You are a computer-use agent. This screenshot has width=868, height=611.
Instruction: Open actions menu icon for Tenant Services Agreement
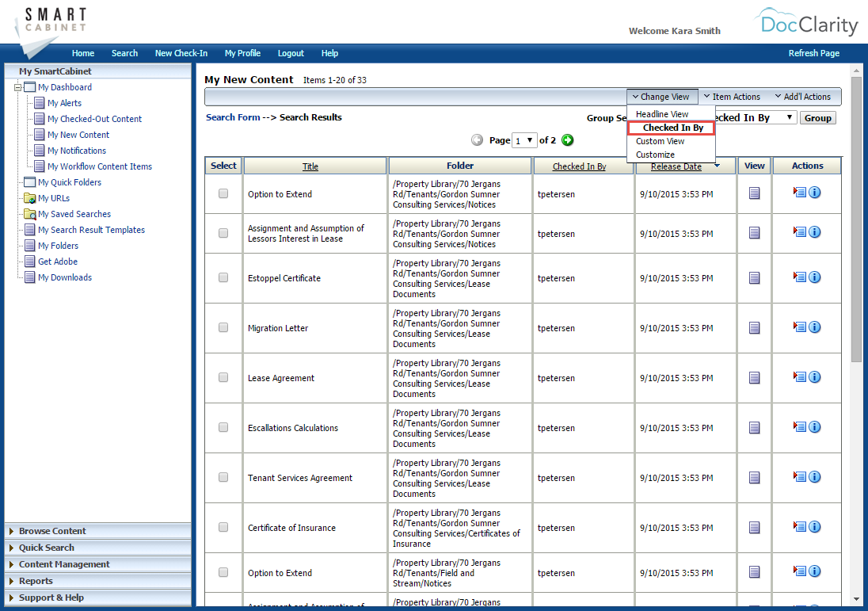pos(799,475)
